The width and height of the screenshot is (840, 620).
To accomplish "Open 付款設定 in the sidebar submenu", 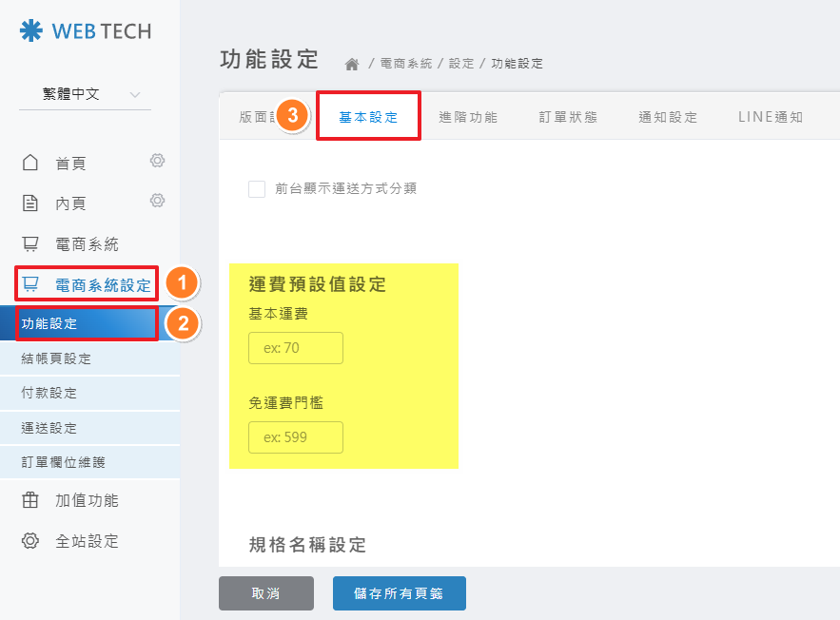I will click(49, 393).
